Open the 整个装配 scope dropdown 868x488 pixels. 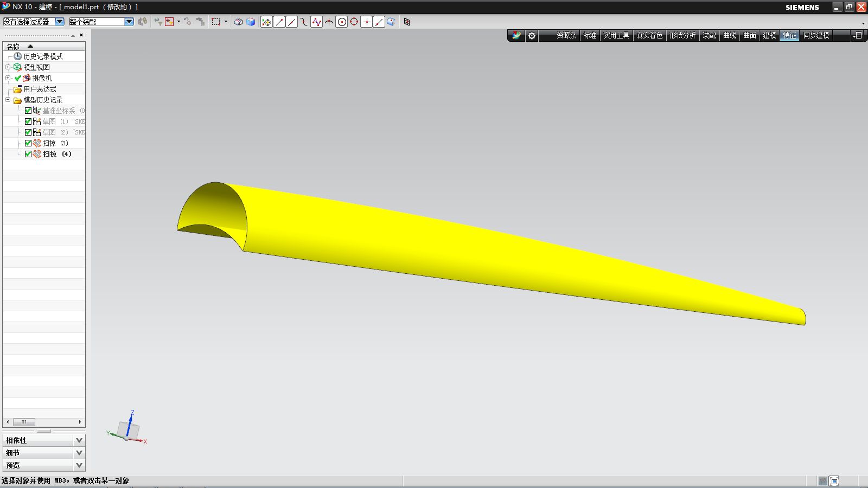[129, 22]
